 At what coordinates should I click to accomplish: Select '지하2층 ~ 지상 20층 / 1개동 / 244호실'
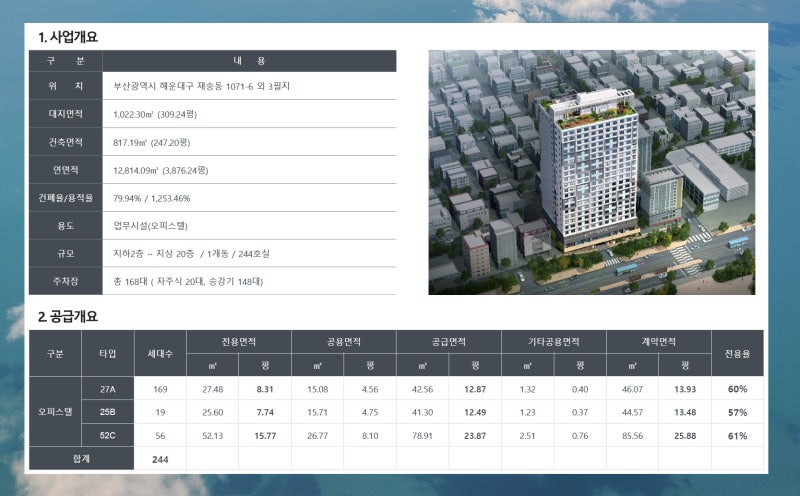tap(192, 254)
